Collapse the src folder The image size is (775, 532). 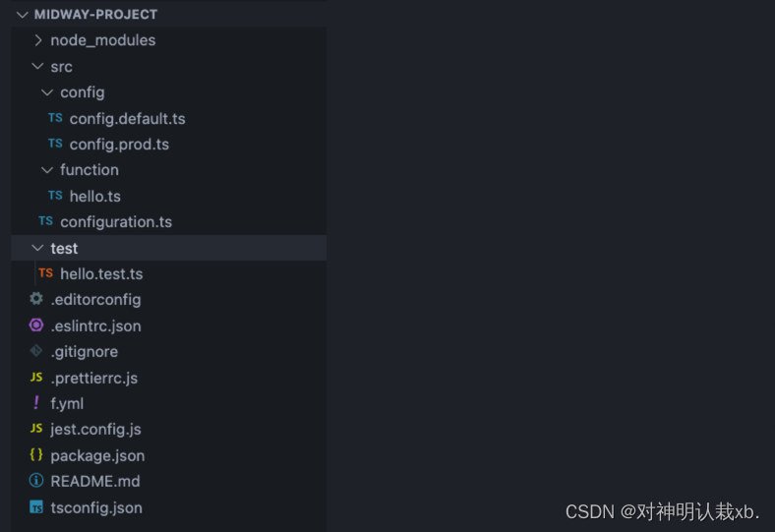[38, 67]
